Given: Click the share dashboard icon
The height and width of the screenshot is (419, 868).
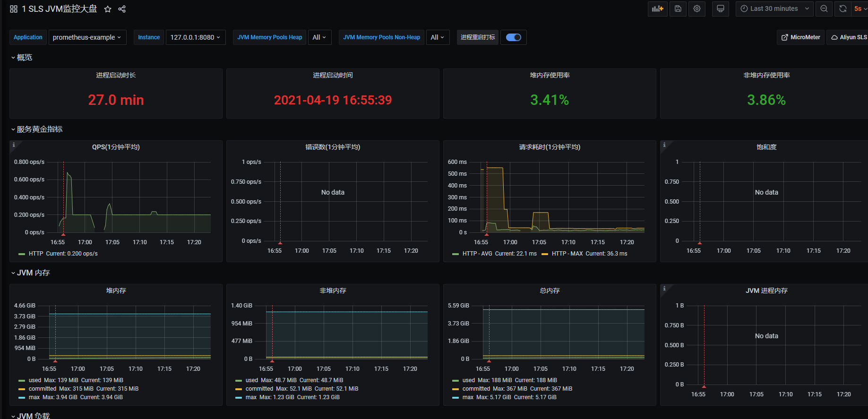Looking at the screenshot, I should point(122,9).
